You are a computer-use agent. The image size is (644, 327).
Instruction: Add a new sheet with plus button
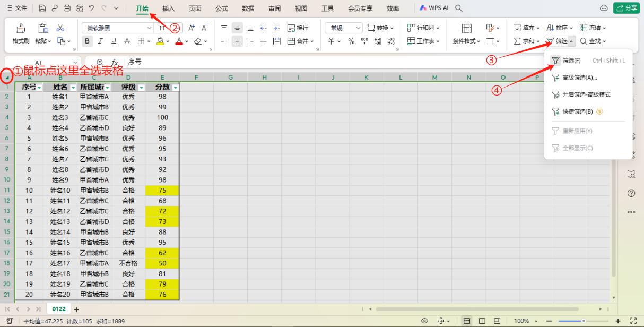click(x=76, y=309)
